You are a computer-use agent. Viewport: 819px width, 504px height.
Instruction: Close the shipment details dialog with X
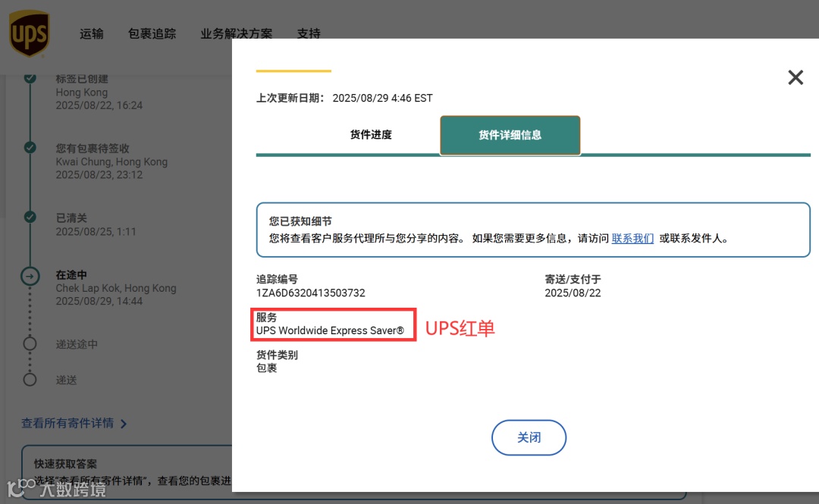[x=795, y=77]
